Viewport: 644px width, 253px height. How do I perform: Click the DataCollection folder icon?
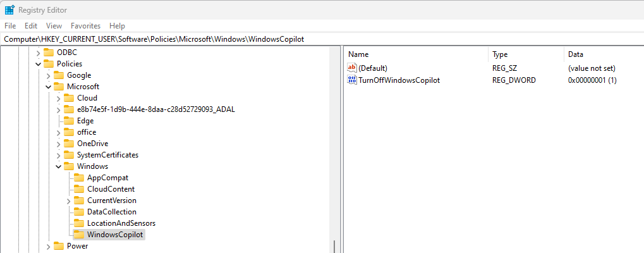click(79, 211)
